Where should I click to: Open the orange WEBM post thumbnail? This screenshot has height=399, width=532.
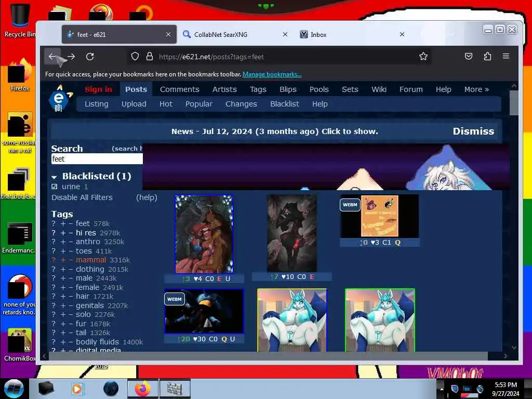point(379,216)
